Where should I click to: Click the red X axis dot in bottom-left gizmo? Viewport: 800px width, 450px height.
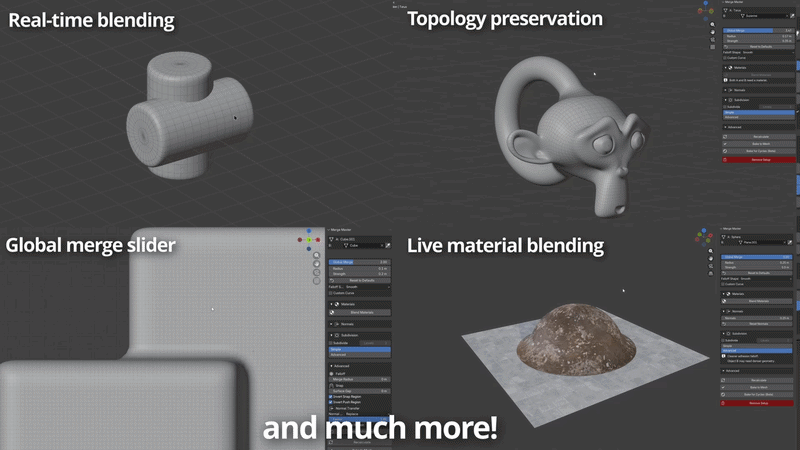[x=318, y=240]
